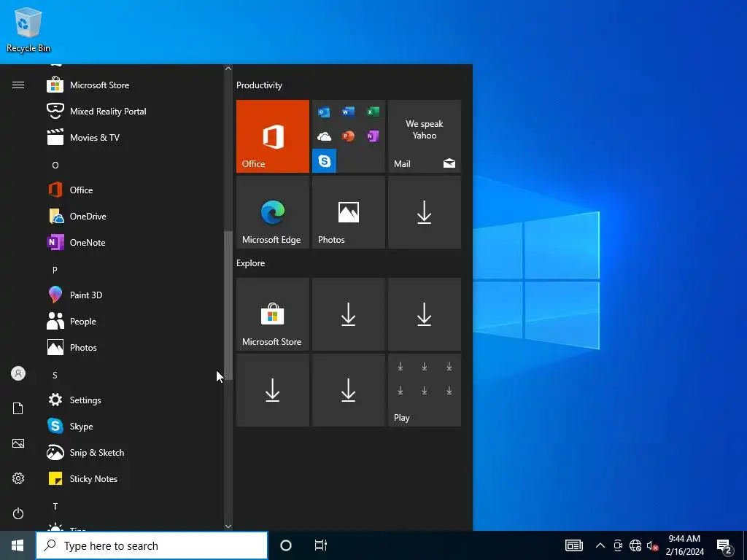Click the taskbar search box
The height and width of the screenshot is (560, 747).
152,545
